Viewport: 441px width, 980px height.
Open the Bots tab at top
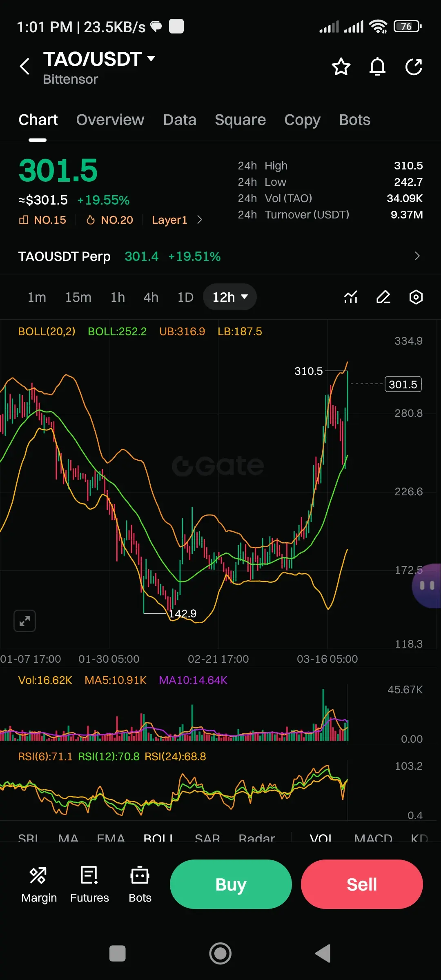click(354, 120)
